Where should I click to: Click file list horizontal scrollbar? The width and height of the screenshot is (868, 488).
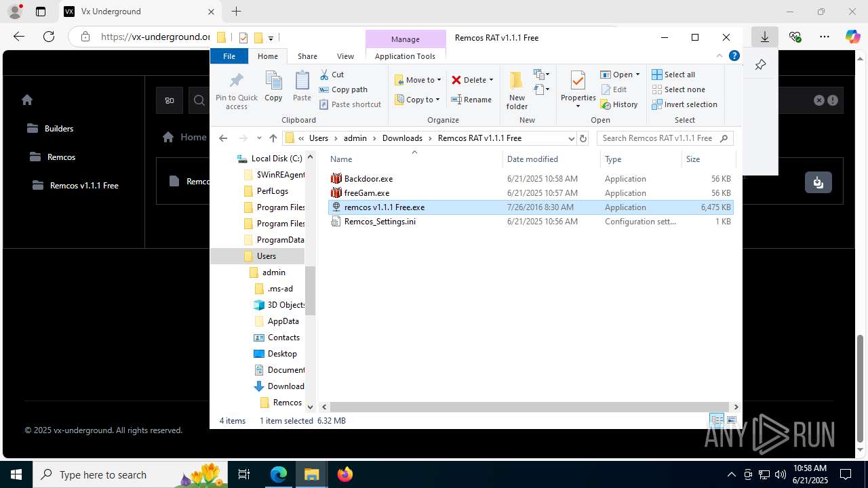coord(530,407)
